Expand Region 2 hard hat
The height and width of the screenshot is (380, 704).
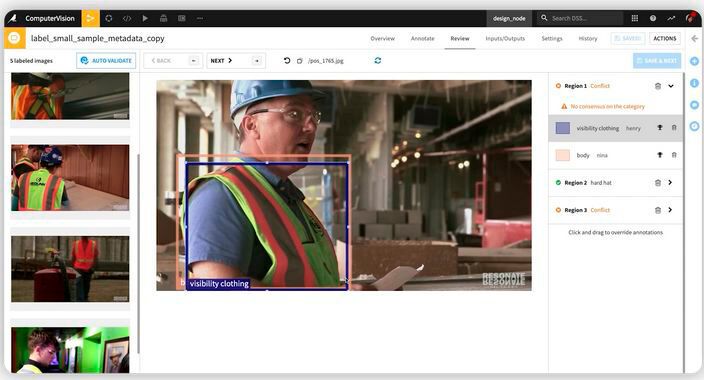point(670,183)
